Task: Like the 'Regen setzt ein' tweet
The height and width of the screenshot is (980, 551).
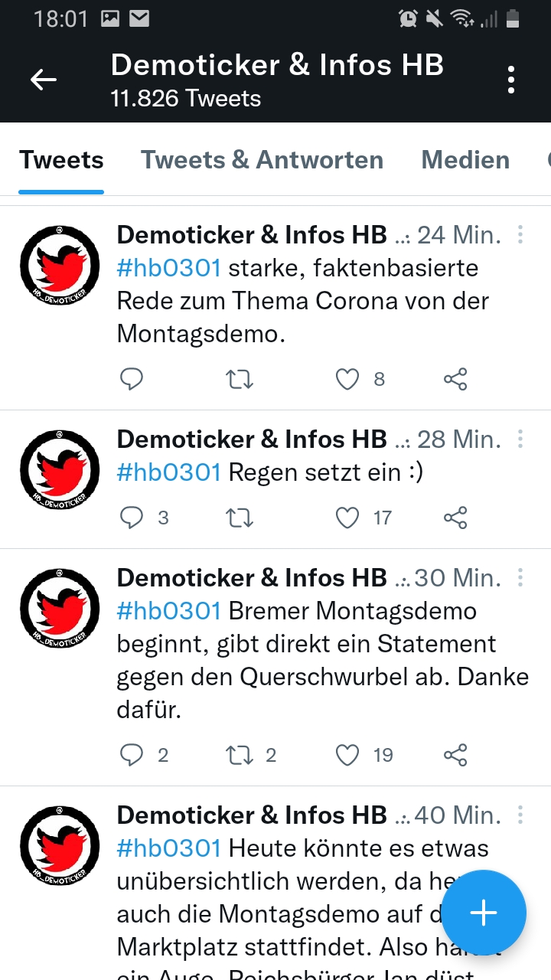Action: click(x=347, y=518)
